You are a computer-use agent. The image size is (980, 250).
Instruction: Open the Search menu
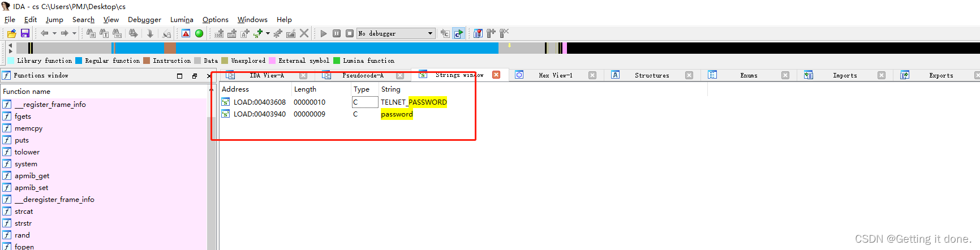(83, 19)
